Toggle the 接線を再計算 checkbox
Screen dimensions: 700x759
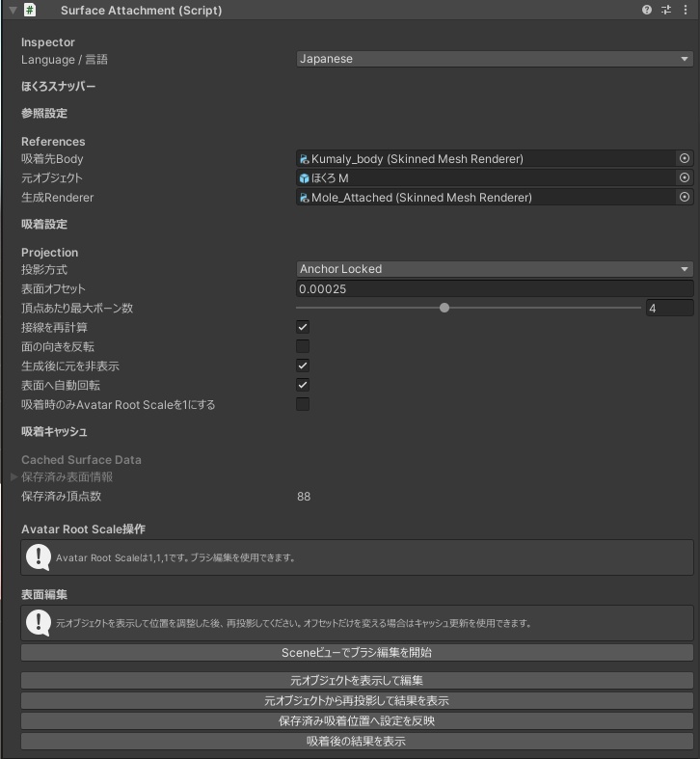pyautogui.click(x=303, y=327)
